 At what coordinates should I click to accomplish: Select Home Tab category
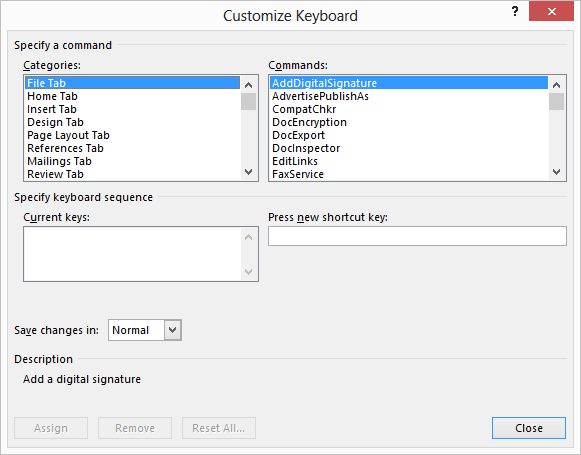[x=132, y=96]
